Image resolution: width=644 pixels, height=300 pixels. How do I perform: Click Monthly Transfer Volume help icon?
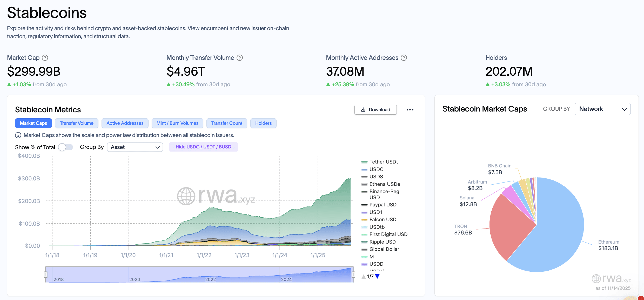coord(240,58)
